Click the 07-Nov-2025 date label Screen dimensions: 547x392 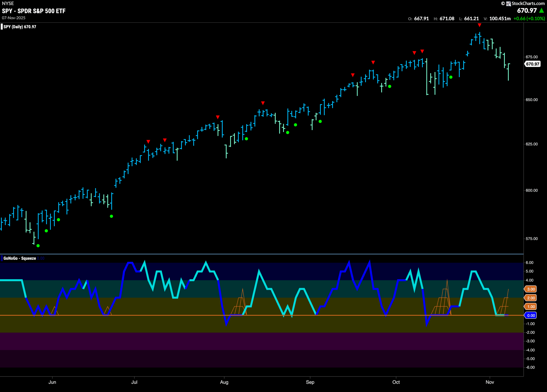pyautogui.click(x=13, y=18)
